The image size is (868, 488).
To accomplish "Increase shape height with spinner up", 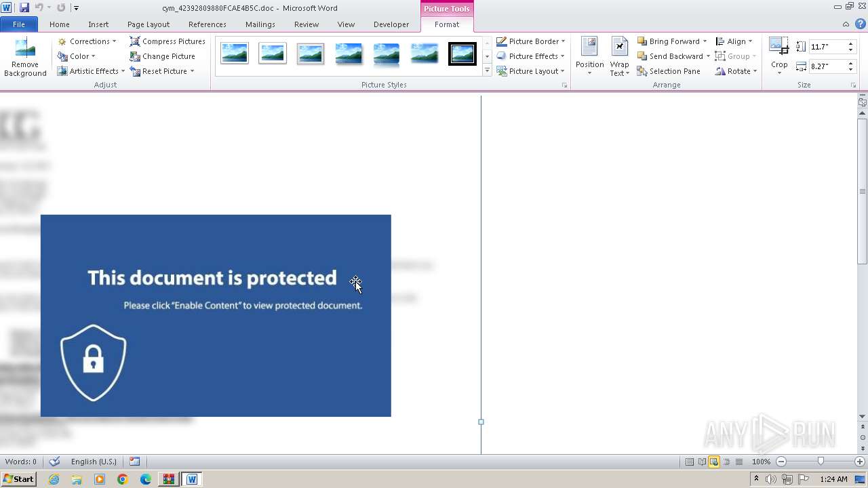I will (850, 44).
